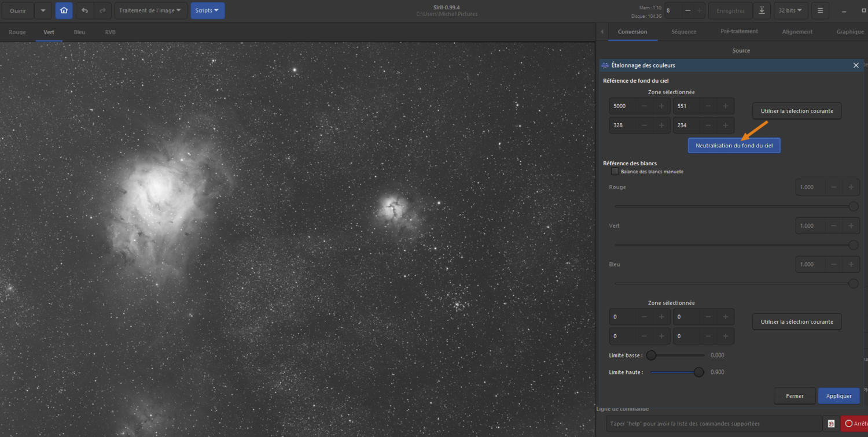
Task: Click the Appliquer button
Action: (x=838, y=396)
